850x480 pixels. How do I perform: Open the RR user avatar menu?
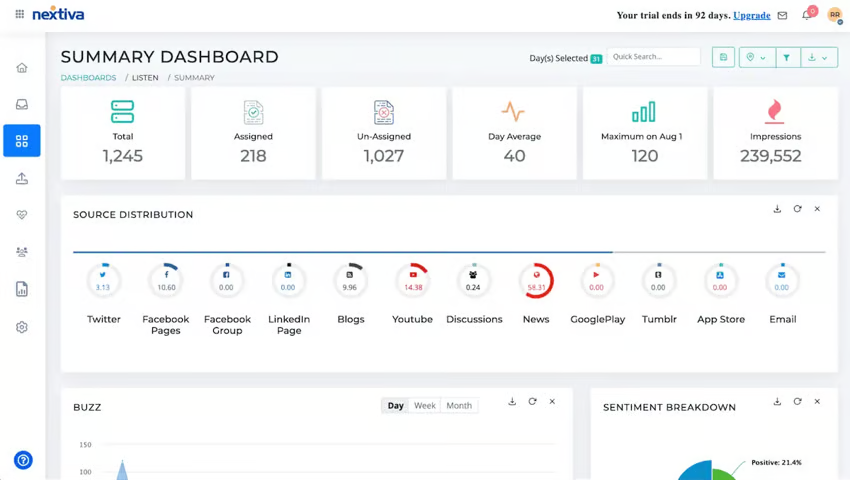[834, 15]
